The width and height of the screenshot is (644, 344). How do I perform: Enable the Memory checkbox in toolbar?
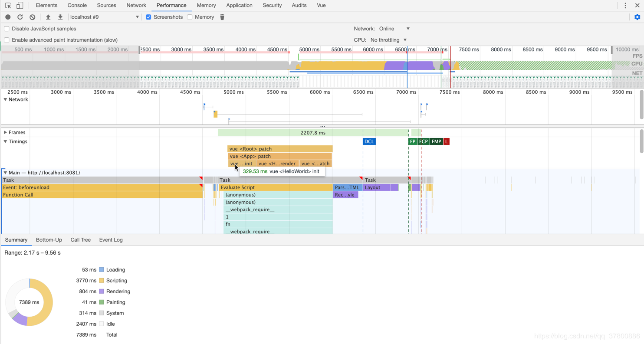[190, 17]
